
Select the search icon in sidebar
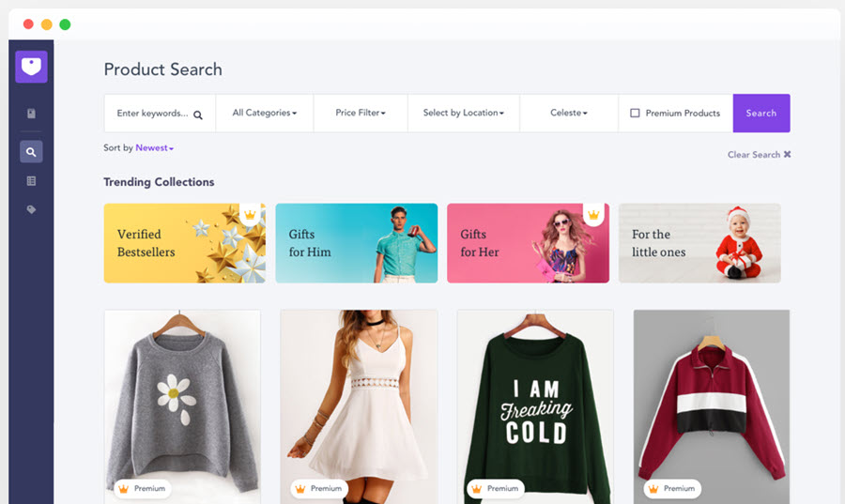coord(31,151)
